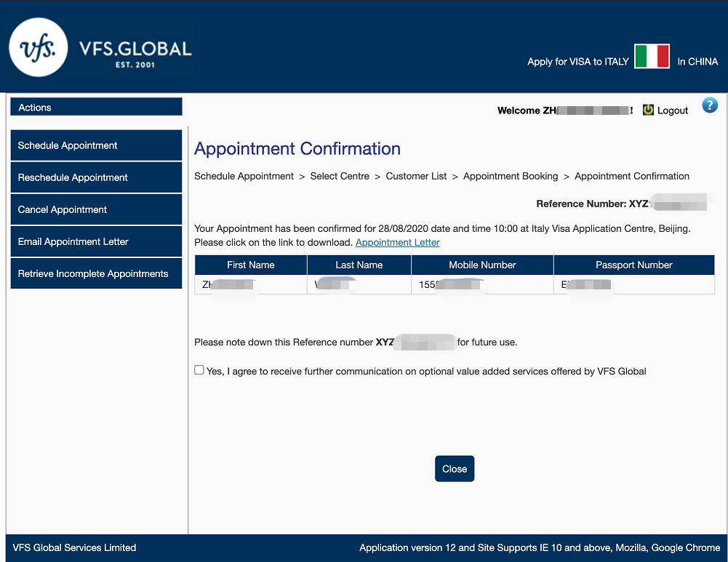
Task: Click the appointment confirmed date and time sentence
Action: [442, 229]
